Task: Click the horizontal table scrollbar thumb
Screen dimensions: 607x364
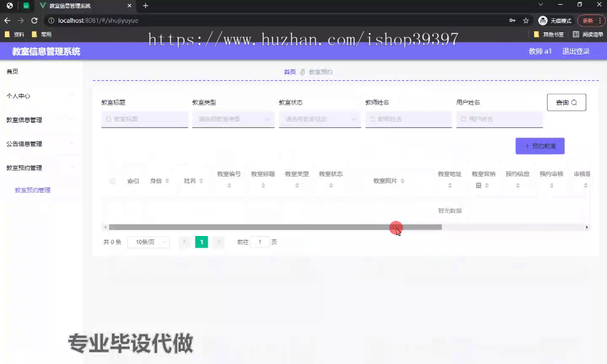Action: (275, 227)
